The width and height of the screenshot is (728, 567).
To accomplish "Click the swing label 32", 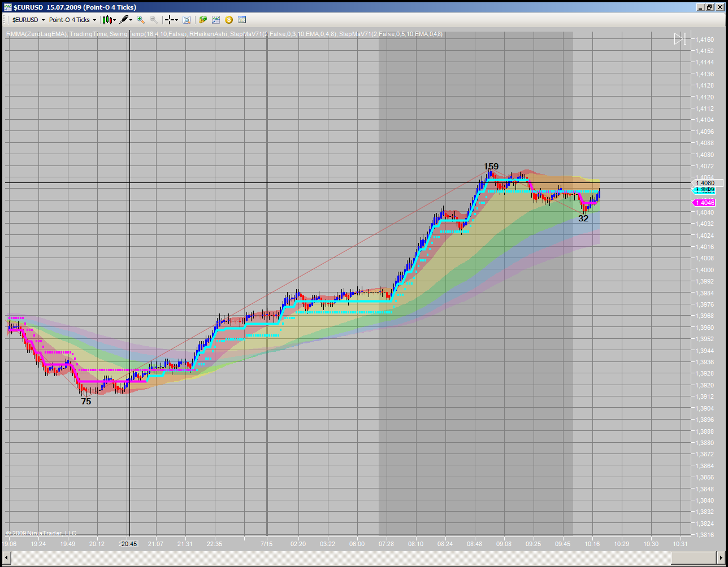I will 583,218.
